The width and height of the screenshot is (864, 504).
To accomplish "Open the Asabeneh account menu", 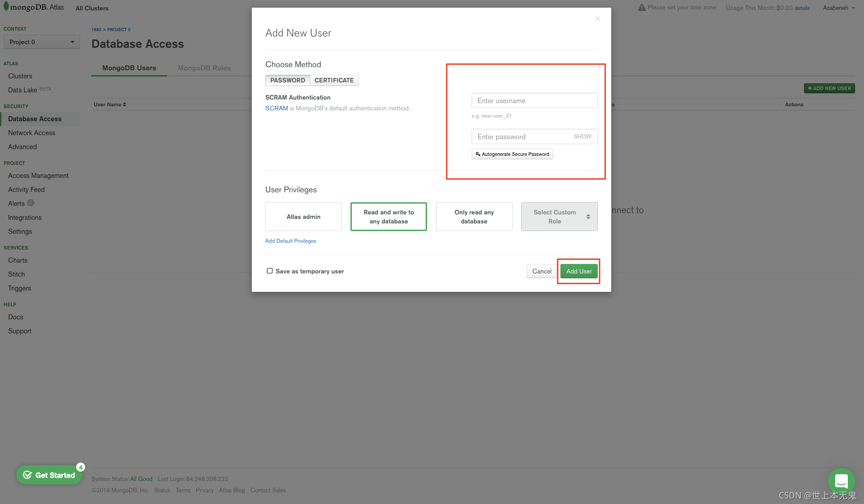I will 838,8.
